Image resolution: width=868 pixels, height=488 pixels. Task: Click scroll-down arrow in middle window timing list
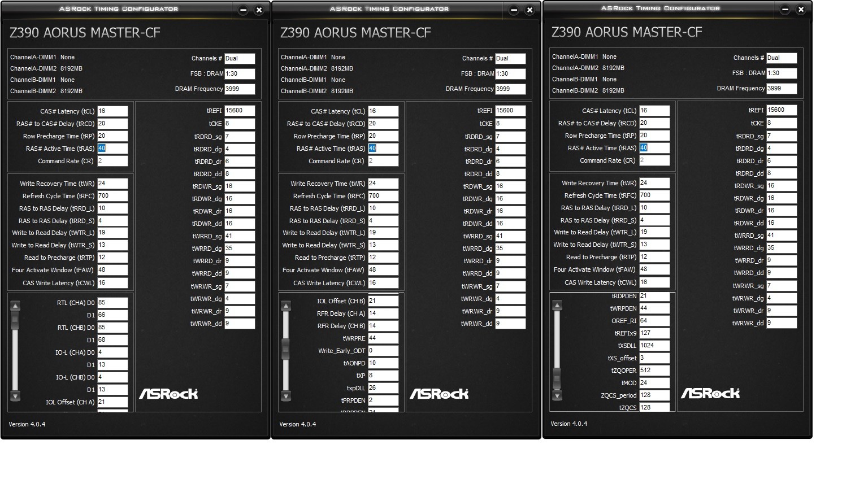(286, 396)
